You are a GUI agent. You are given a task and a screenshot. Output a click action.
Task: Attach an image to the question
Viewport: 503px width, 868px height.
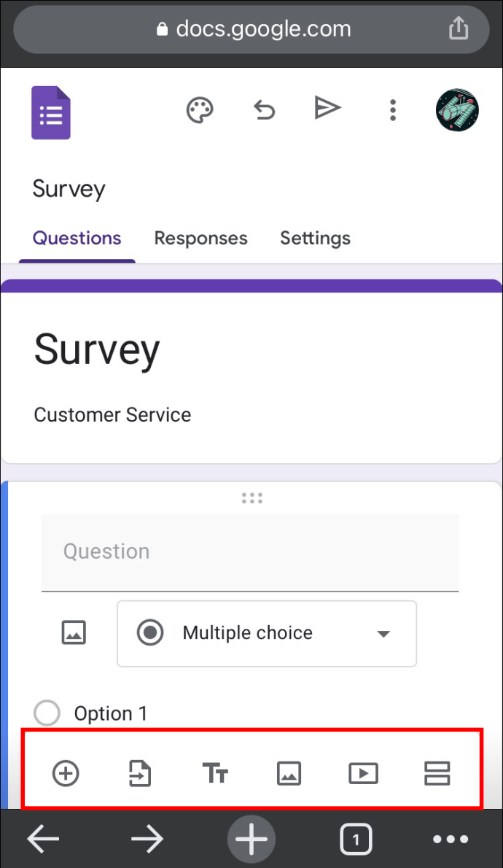(x=74, y=633)
